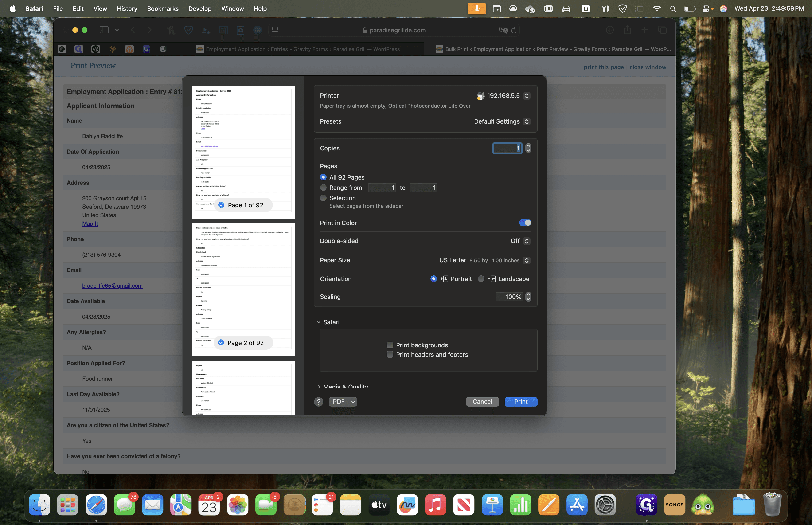Screen dimensions: 812x525
Task: Open Control Center in the menu bar
Action: pos(706,8)
